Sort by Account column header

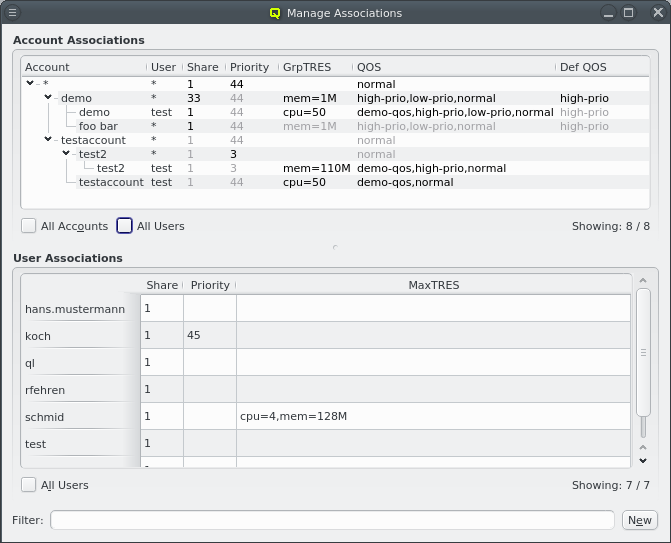click(x=84, y=67)
